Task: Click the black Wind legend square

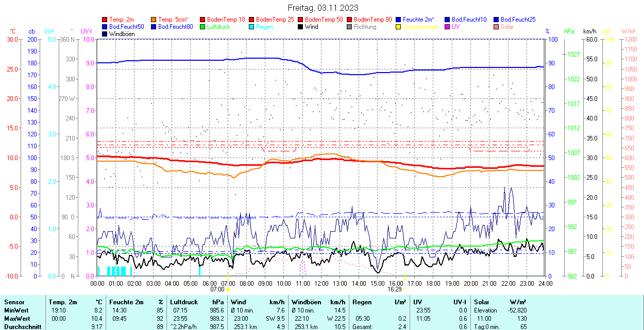Action: point(301,27)
